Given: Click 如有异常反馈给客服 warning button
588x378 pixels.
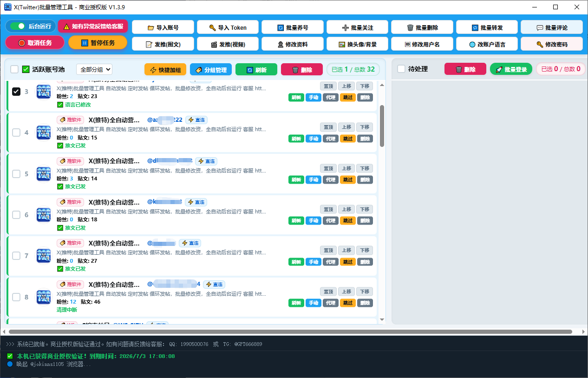Looking at the screenshot, I should (x=93, y=27).
